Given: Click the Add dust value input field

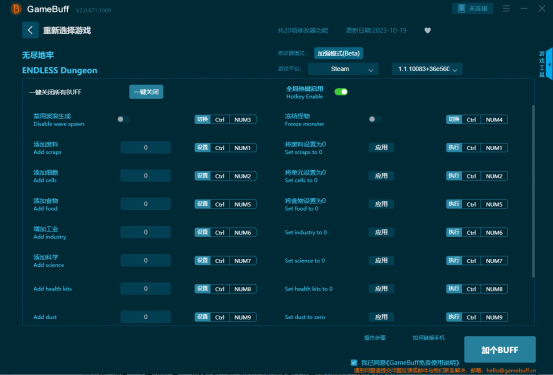Looking at the screenshot, I should click(146, 317).
